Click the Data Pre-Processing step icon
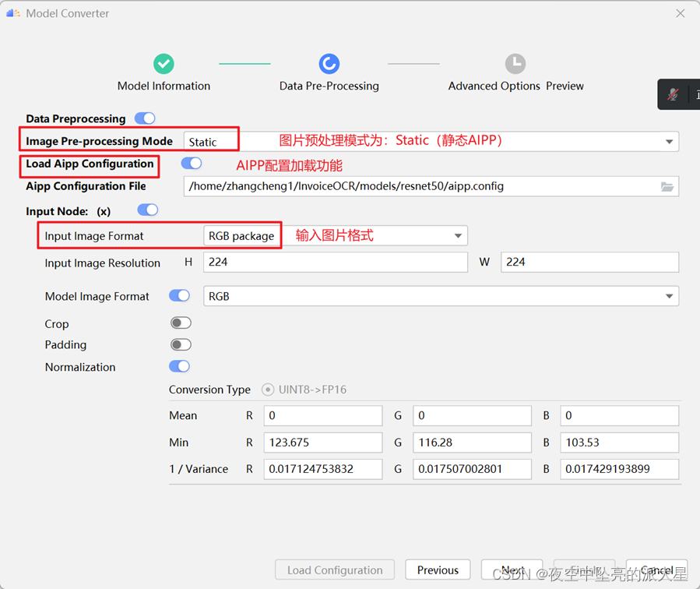Viewport: 700px width, 589px height. pos(329,64)
